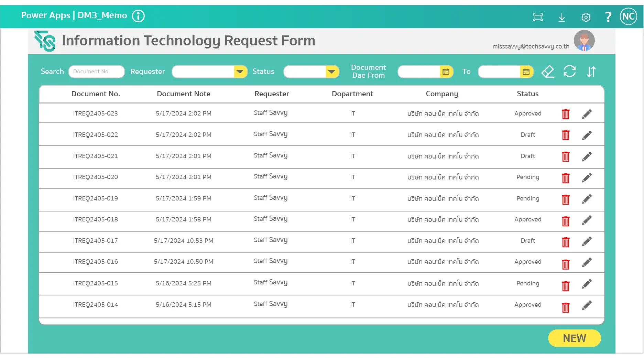Create a request with the NEW button

[574, 338]
